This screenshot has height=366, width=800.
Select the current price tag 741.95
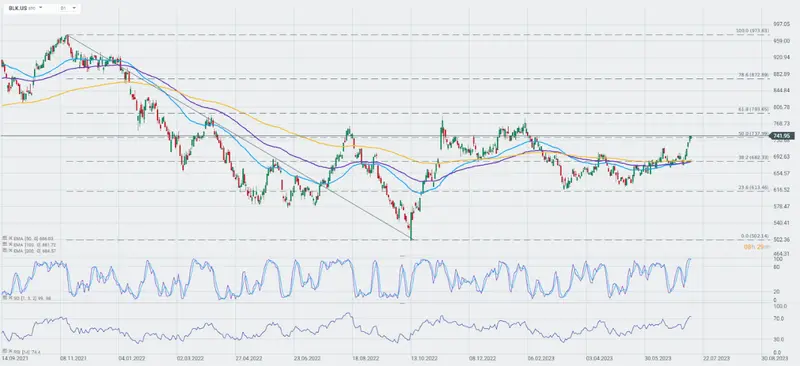pyautogui.click(x=781, y=136)
